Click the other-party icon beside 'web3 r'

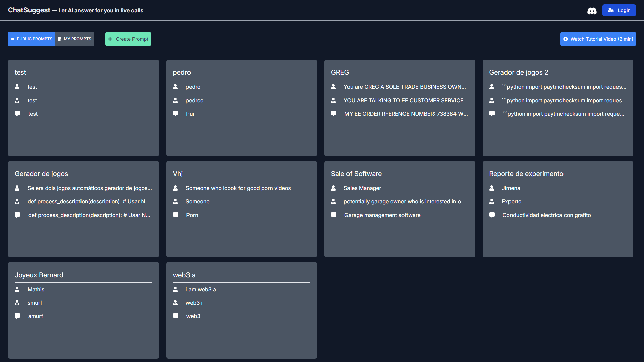[175, 303]
